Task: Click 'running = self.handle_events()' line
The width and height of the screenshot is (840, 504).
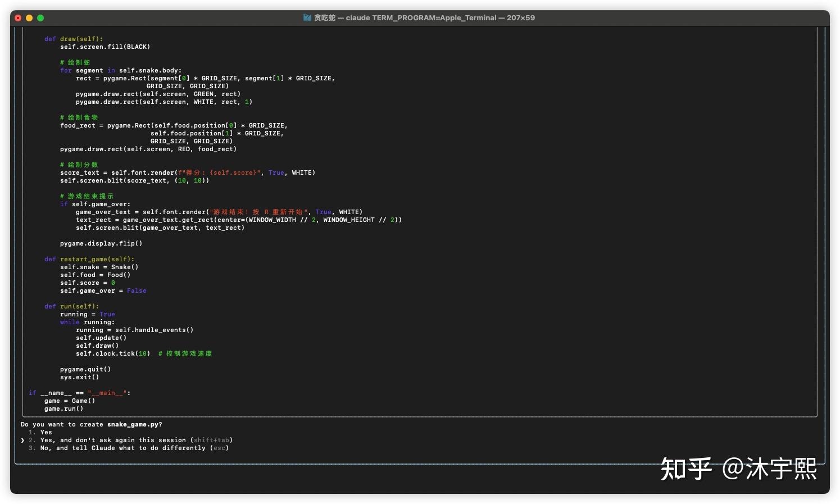Action: (134, 330)
